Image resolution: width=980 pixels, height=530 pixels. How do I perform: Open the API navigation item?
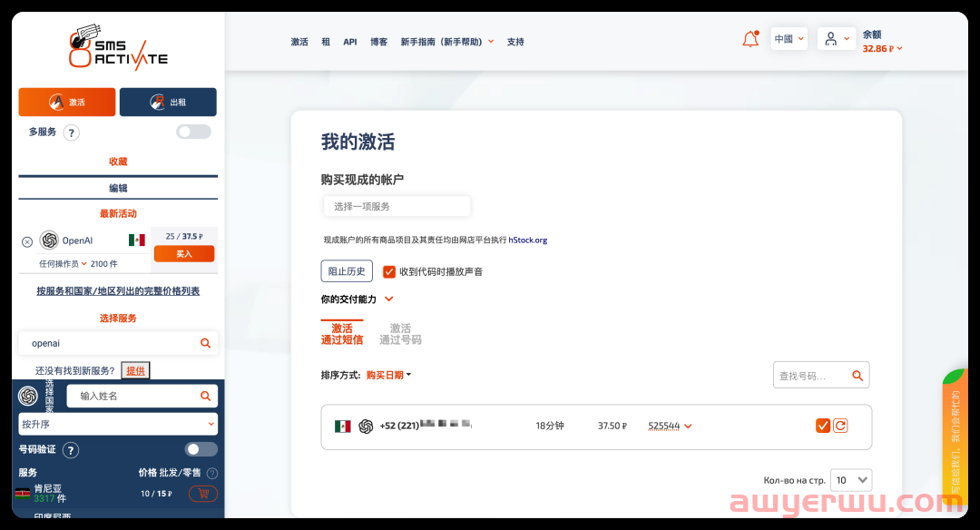pyautogui.click(x=350, y=42)
